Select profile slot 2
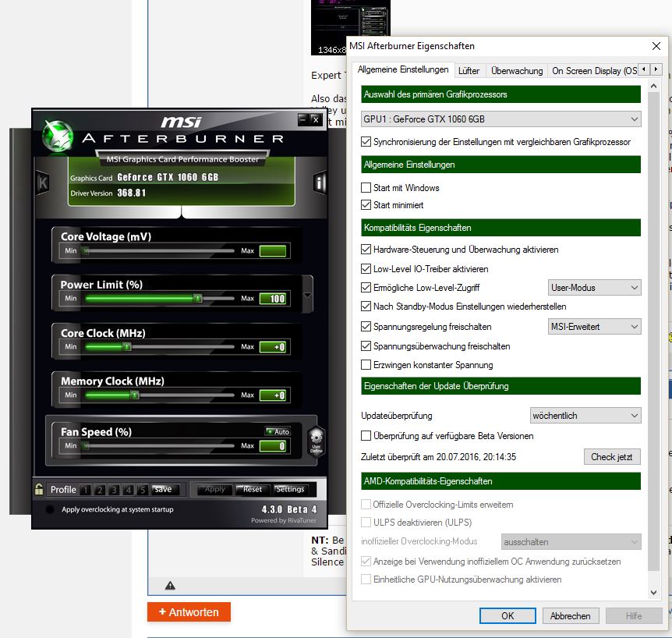The image size is (672, 638). click(x=100, y=490)
